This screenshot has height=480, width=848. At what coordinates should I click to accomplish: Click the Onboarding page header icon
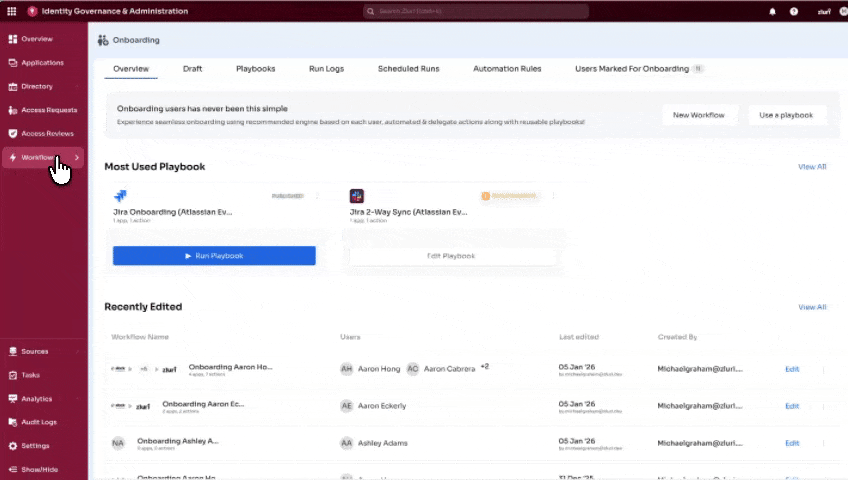click(103, 40)
